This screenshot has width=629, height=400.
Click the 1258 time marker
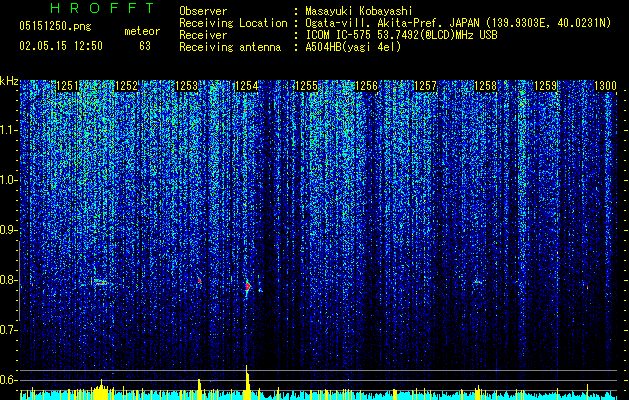pos(486,86)
